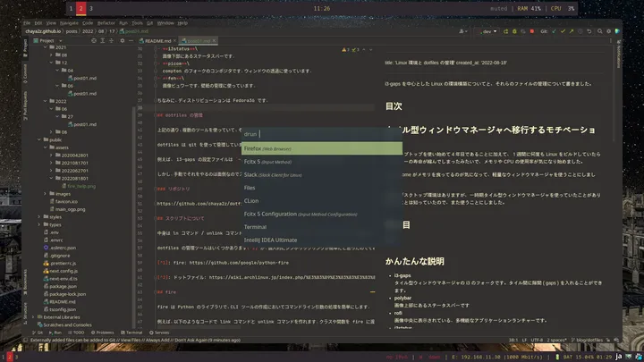Click the Run with Coverage icon
644x362 pixels.
click(523, 31)
